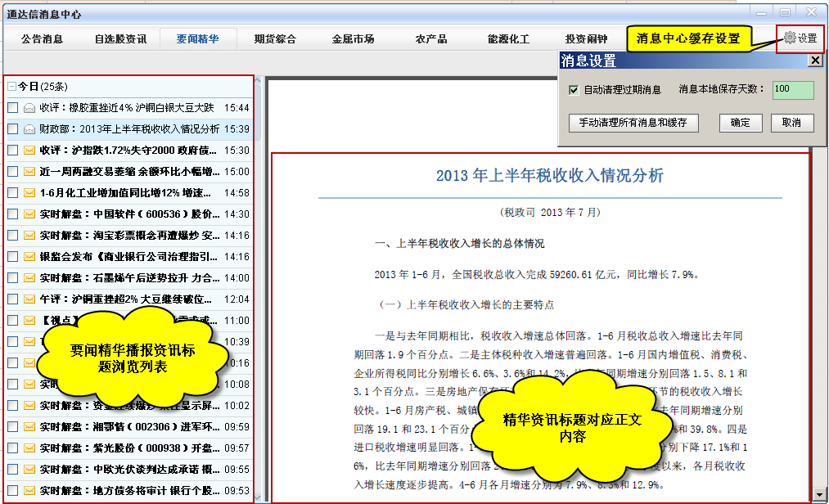Image resolution: width=829 pixels, height=504 pixels.
Task: Open the 设置 gear icon
Action: [x=789, y=38]
